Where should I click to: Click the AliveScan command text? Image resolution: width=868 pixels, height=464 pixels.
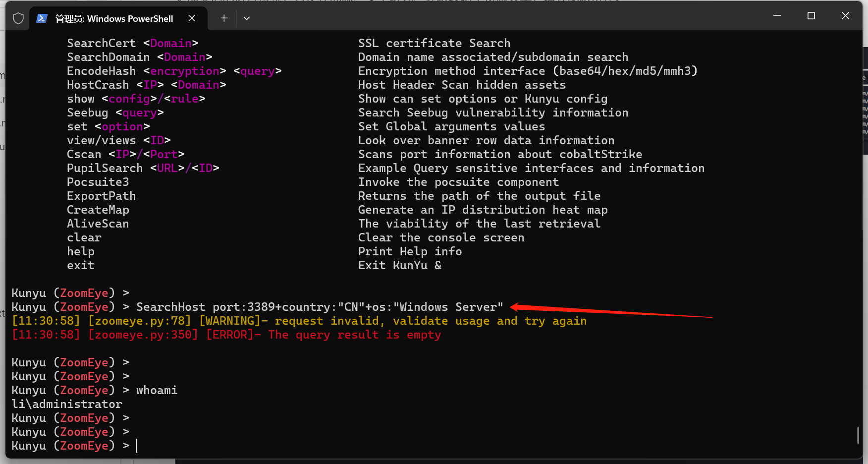pyautogui.click(x=98, y=224)
